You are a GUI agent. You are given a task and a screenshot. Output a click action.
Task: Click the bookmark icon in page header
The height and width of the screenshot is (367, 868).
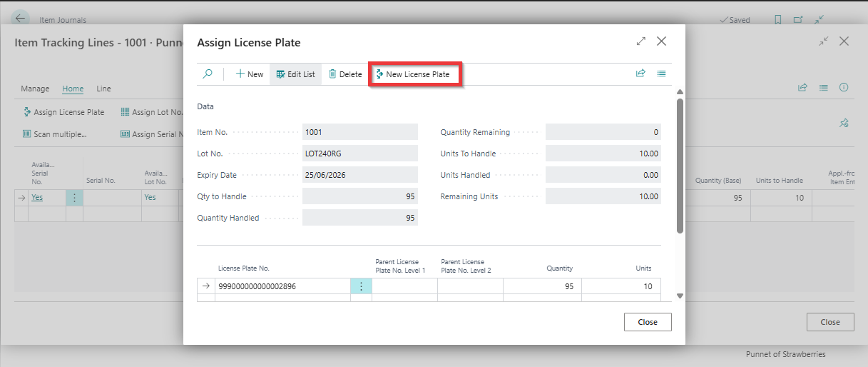click(778, 20)
